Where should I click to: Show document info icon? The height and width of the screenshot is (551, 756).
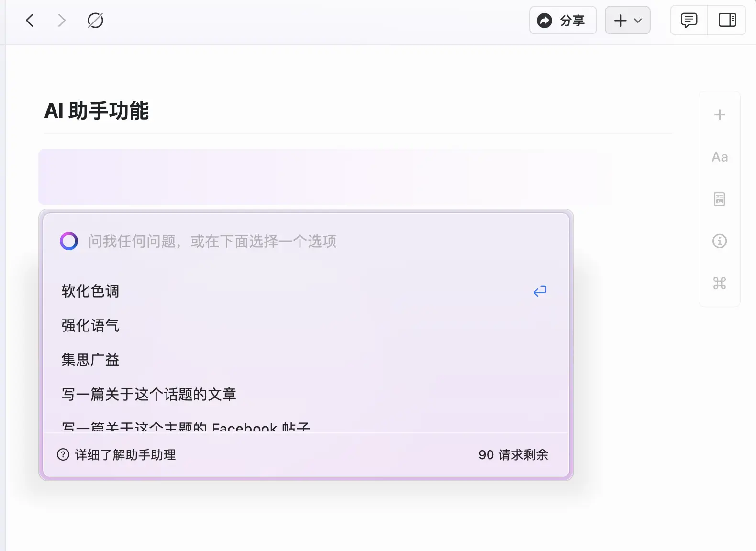click(720, 241)
